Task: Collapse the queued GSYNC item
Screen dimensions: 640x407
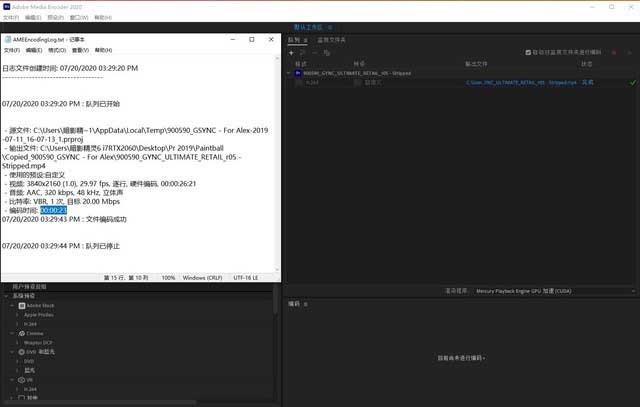Action: (289, 73)
